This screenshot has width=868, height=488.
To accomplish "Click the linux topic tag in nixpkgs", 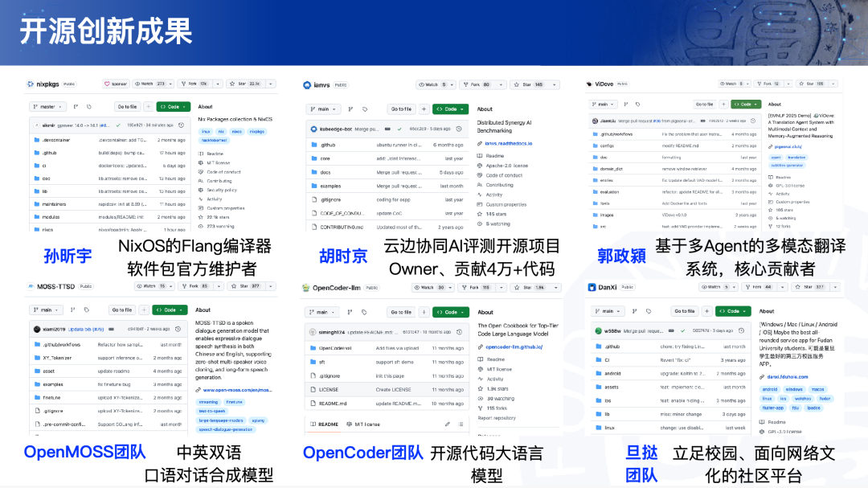I will tap(206, 131).
